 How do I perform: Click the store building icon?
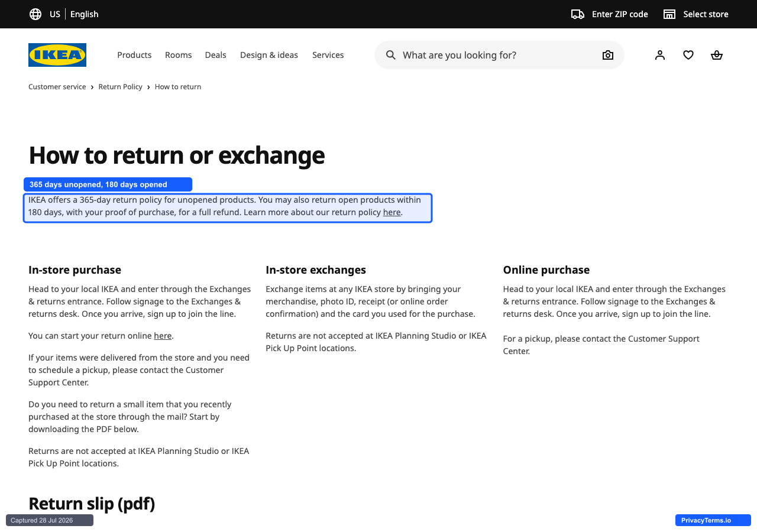pyautogui.click(x=669, y=14)
